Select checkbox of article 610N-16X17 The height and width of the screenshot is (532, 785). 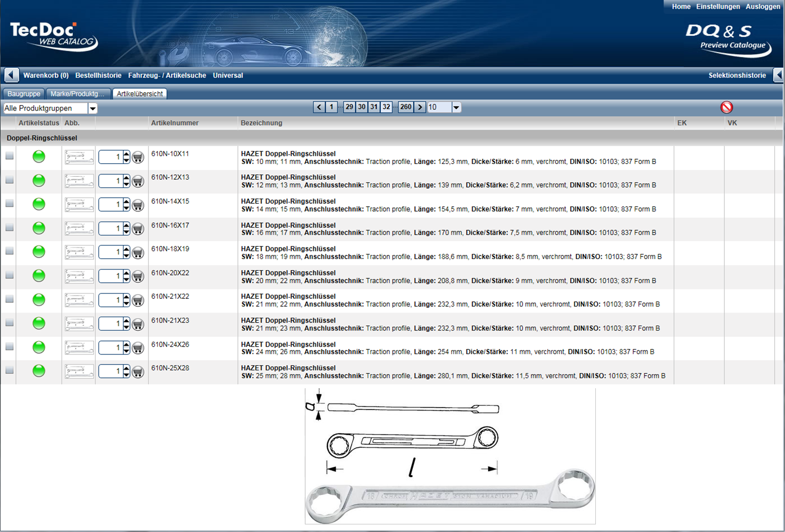point(9,227)
